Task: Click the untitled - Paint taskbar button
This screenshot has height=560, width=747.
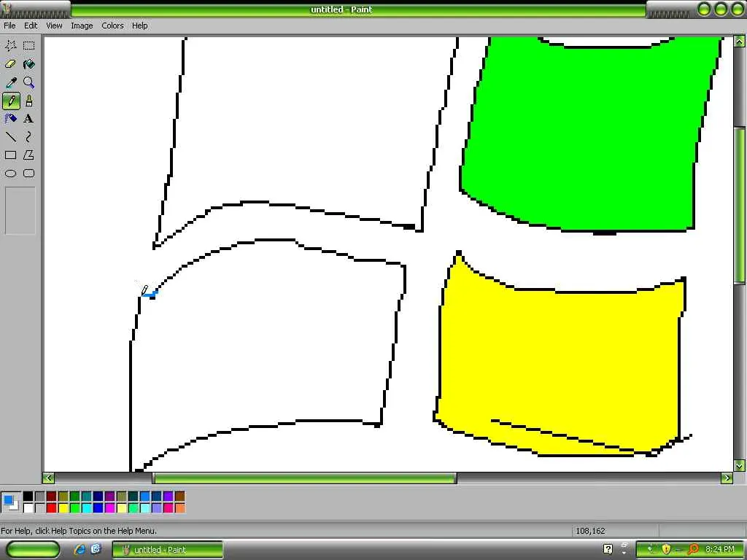Action: pyautogui.click(x=168, y=550)
